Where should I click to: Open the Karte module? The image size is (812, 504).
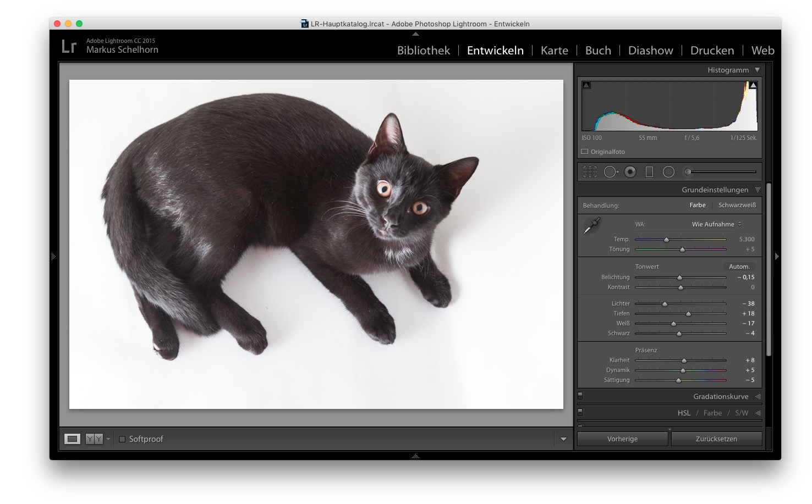pos(555,51)
